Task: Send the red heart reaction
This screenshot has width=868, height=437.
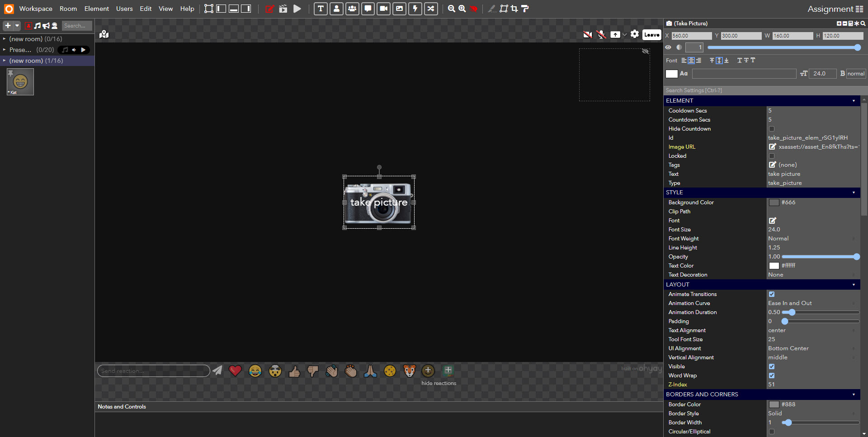Action: (x=235, y=371)
